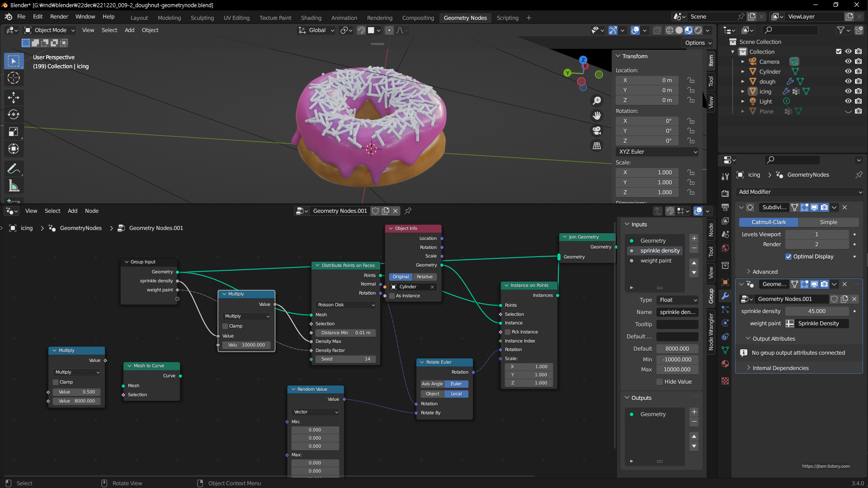
Task: Switch to Shading workspace tab
Action: pyautogui.click(x=311, y=18)
